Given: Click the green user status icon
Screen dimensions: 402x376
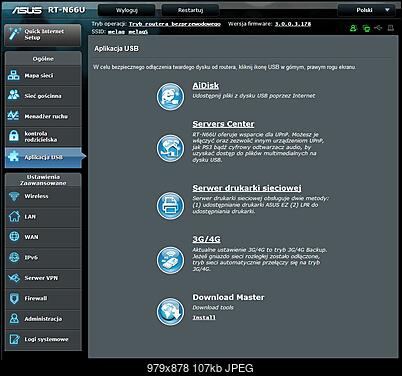Looking at the screenshot, I should click(353, 28).
